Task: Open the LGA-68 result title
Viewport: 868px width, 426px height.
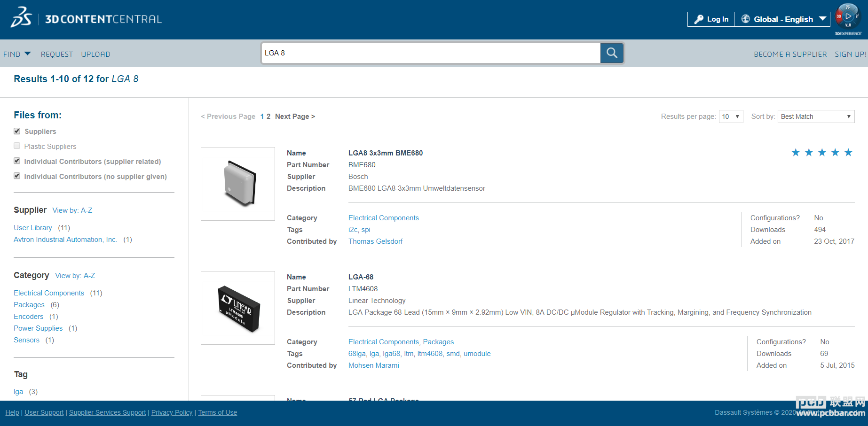Action: point(361,277)
